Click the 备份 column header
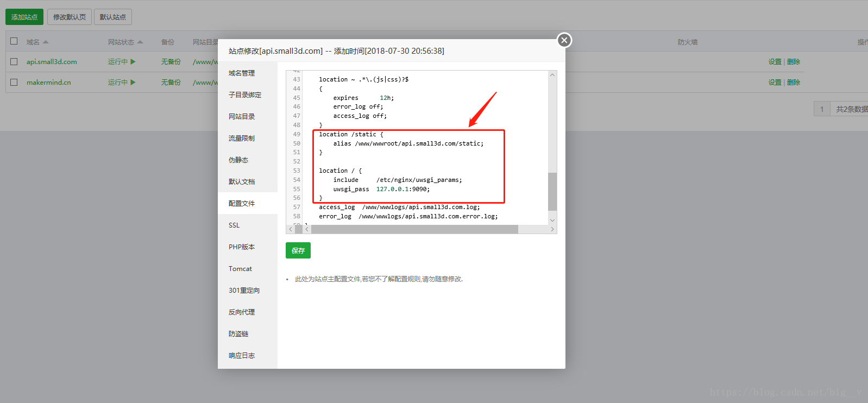 point(167,42)
